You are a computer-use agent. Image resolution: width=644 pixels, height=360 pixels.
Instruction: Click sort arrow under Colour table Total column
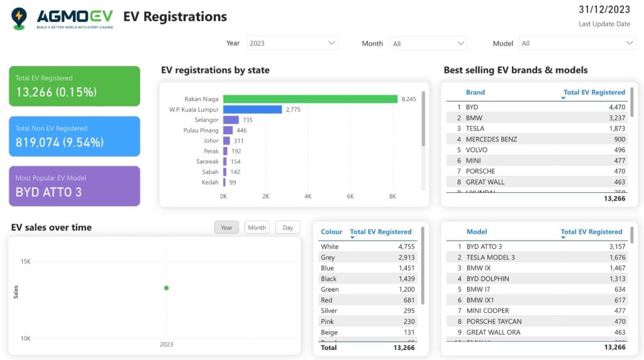tap(352, 238)
